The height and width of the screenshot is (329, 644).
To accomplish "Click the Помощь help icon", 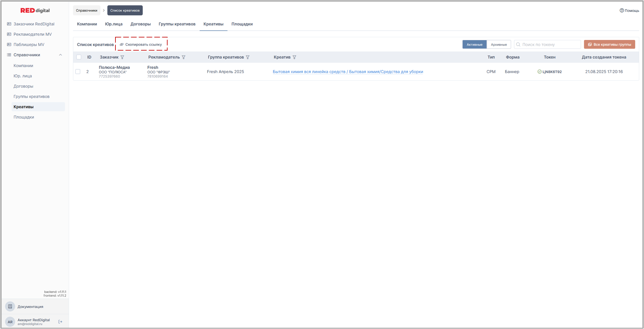I will coord(622,11).
